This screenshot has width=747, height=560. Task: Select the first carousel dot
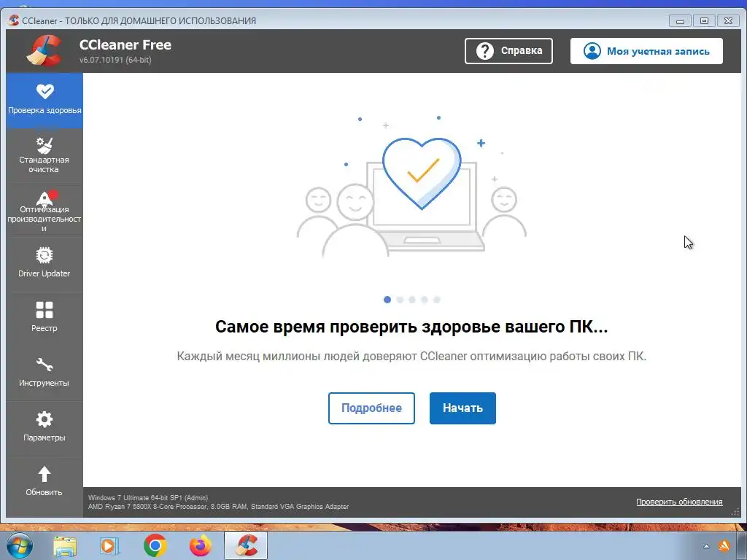[x=387, y=300]
